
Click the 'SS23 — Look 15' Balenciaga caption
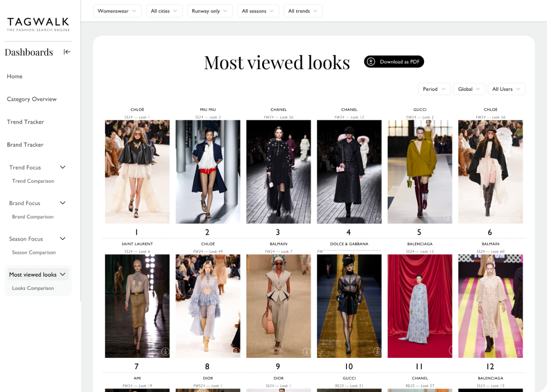490,386
